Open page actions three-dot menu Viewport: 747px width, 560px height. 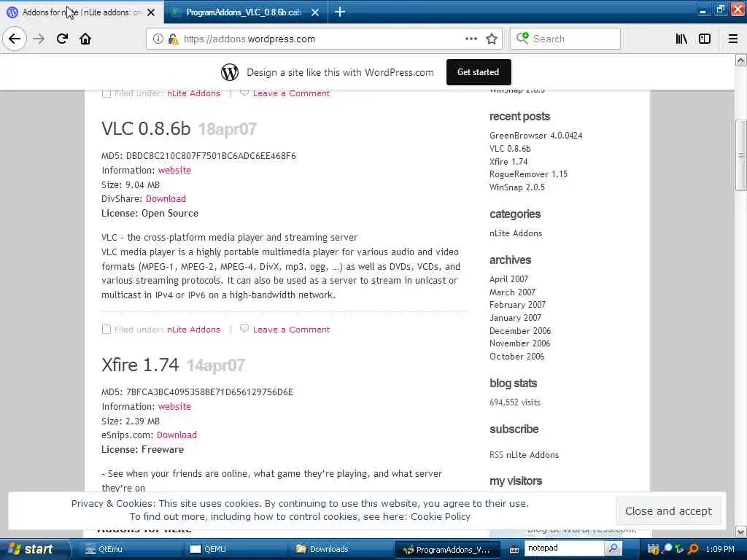click(471, 39)
